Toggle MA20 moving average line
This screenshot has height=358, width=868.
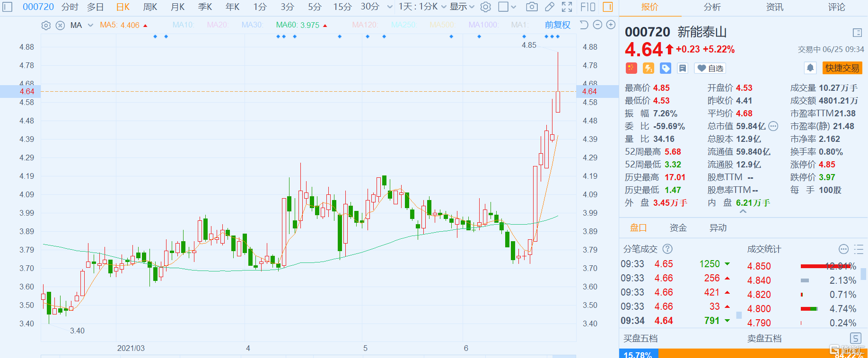pos(217,25)
